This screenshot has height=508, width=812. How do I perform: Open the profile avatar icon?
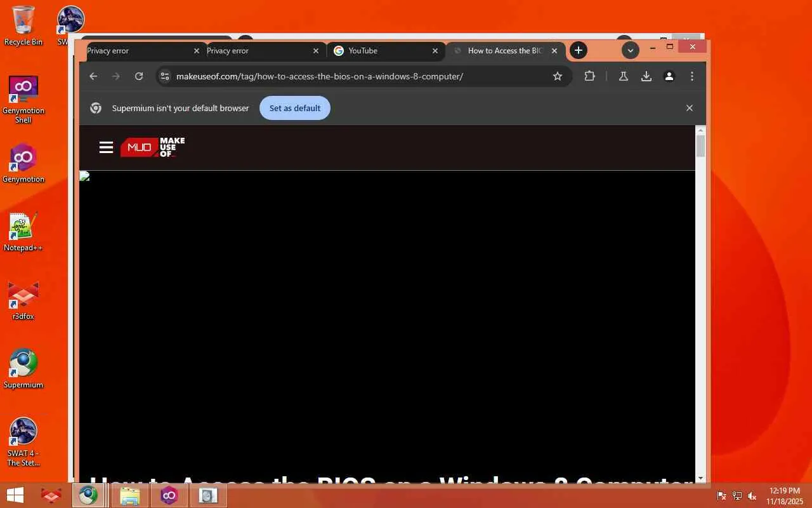(669, 76)
